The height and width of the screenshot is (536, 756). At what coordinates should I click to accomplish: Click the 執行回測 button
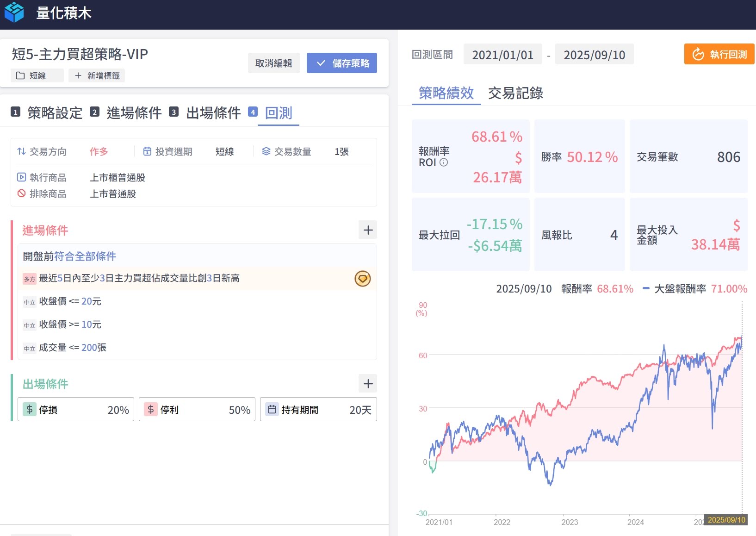pos(719,55)
